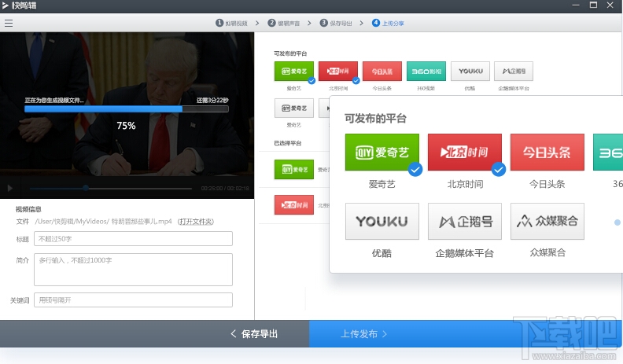623x364 pixels.
Task: Select small YOUKU platform tile
Action: point(470,72)
